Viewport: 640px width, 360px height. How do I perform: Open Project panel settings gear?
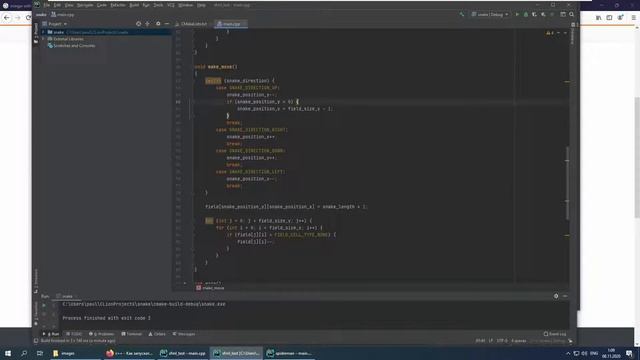click(158, 24)
